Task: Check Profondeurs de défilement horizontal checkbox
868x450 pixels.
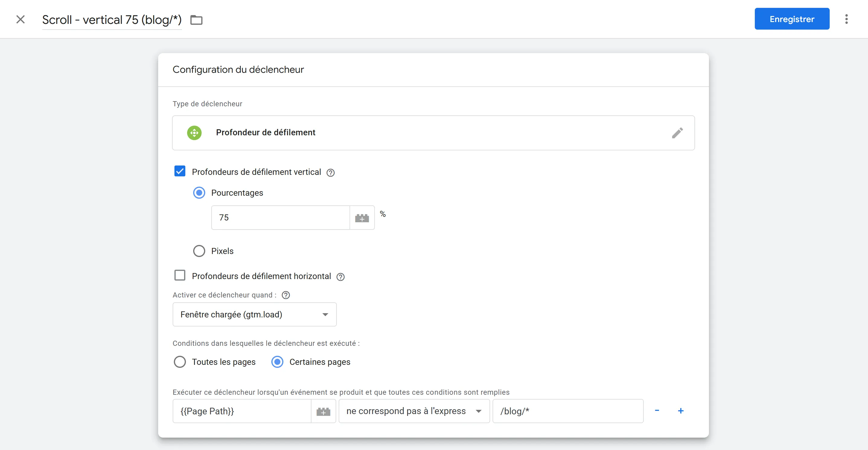Action: tap(180, 275)
